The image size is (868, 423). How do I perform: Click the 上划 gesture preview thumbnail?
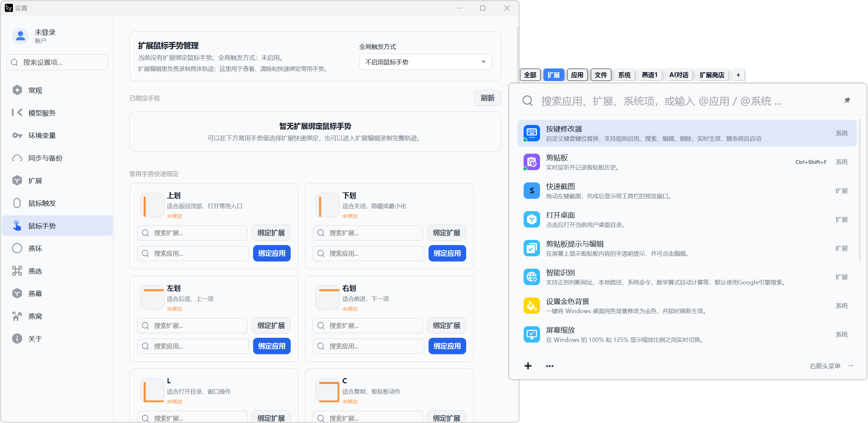152,205
